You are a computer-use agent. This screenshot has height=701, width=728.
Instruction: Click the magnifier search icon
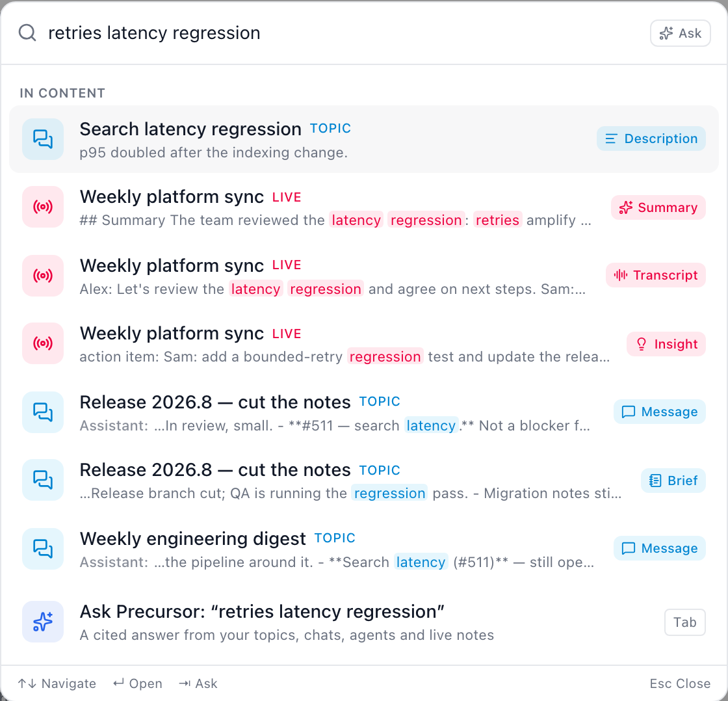27,33
